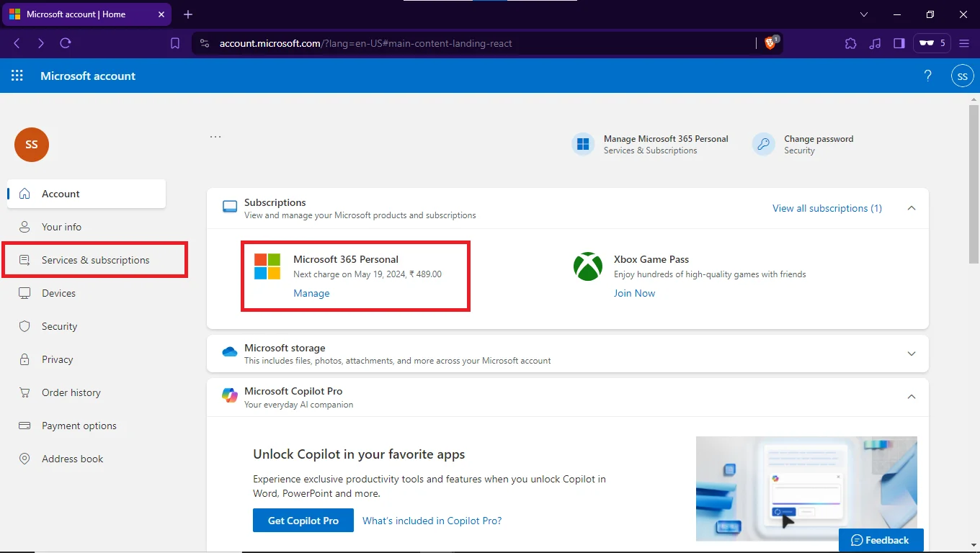
Task: Click 'Unlock Copilot in your favorite apps' heading
Action: pos(359,454)
